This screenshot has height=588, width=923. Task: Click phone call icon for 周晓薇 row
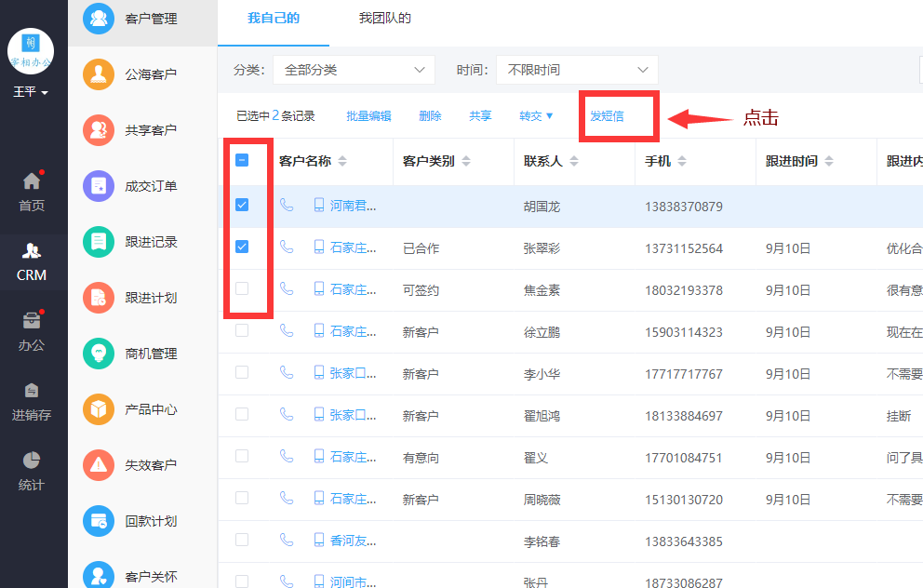point(286,498)
